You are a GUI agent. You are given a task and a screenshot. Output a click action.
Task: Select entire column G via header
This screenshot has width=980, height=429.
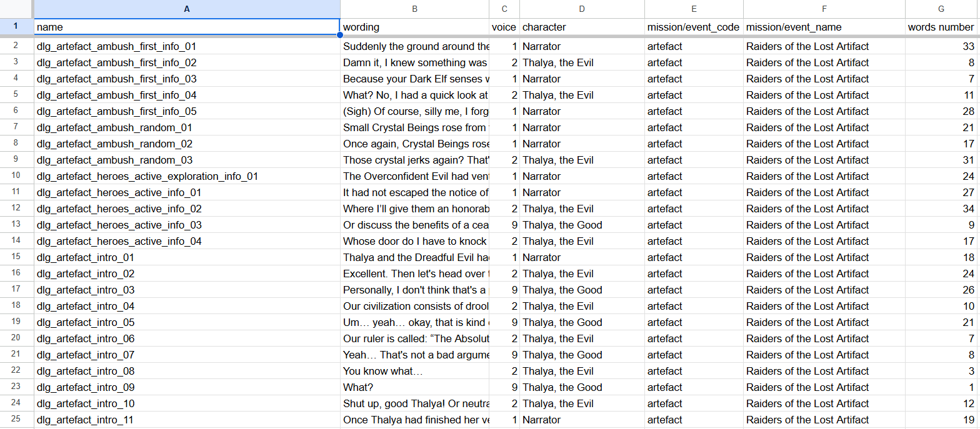942,9
